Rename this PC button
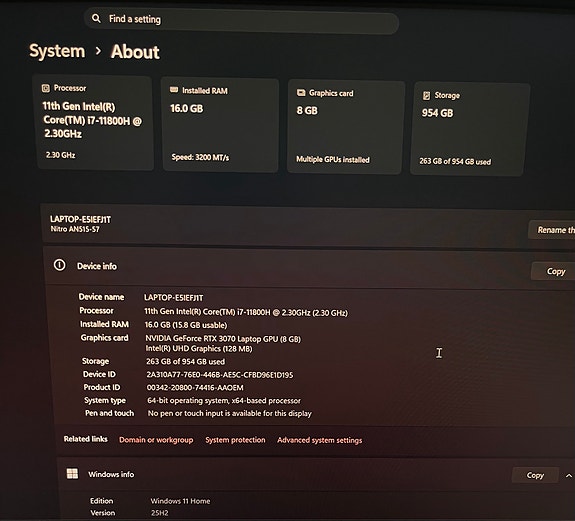The image size is (575, 521). 552,230
